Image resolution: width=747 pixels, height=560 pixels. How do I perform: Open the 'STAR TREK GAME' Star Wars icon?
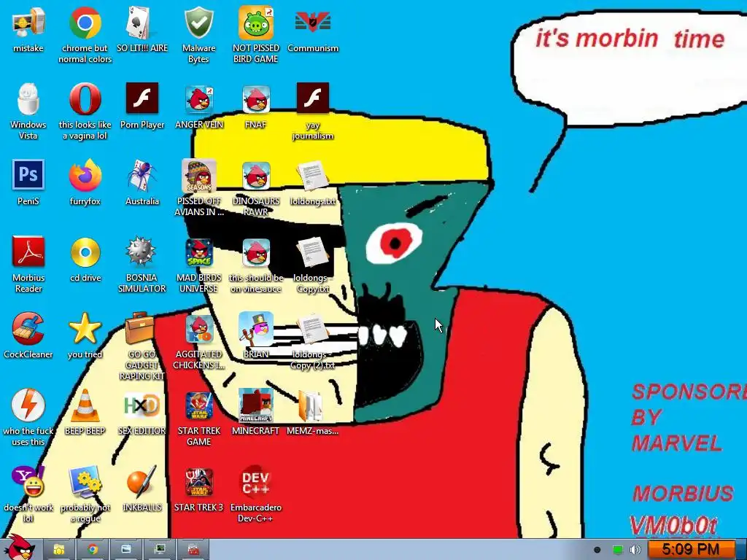tap(198, 405)
